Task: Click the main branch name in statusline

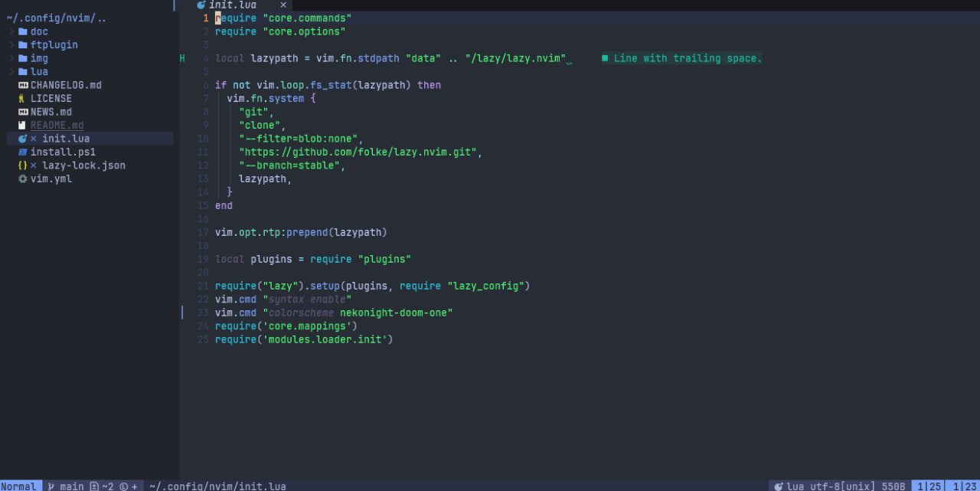Action: pyautogui.click(x=72, y=486)
